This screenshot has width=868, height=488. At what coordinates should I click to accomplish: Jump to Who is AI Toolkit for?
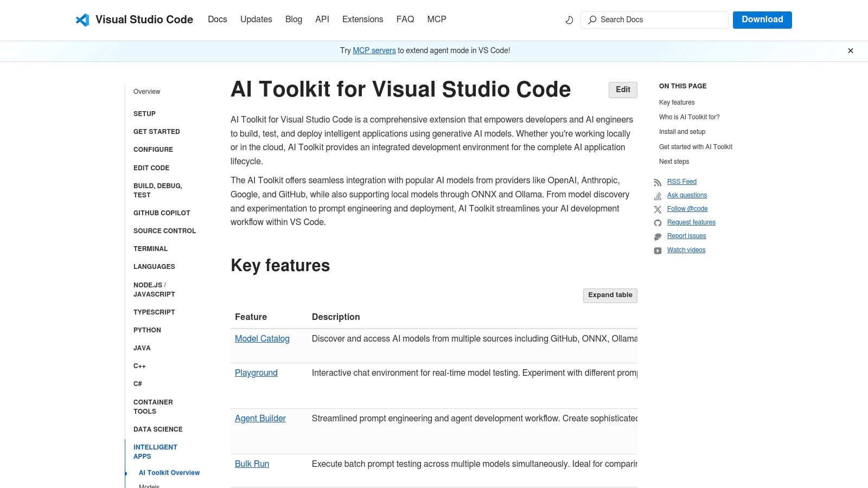tap(689, 117)
